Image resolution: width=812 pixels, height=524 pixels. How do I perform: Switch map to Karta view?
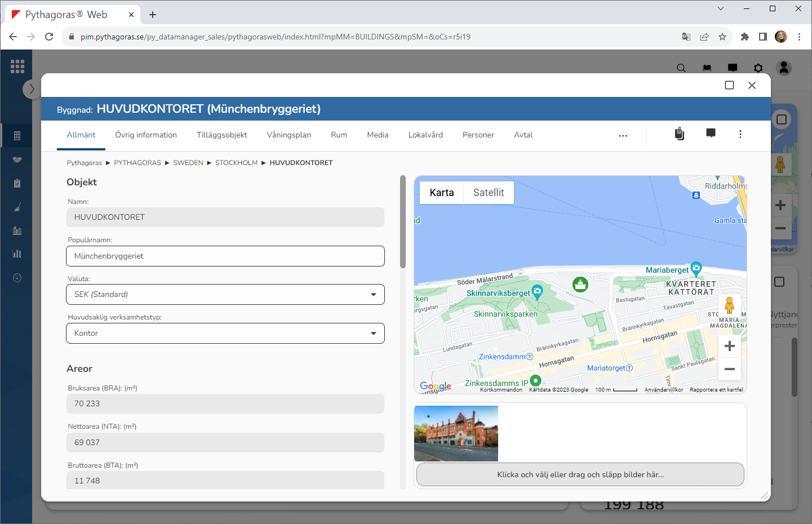(x=441, y=193)
